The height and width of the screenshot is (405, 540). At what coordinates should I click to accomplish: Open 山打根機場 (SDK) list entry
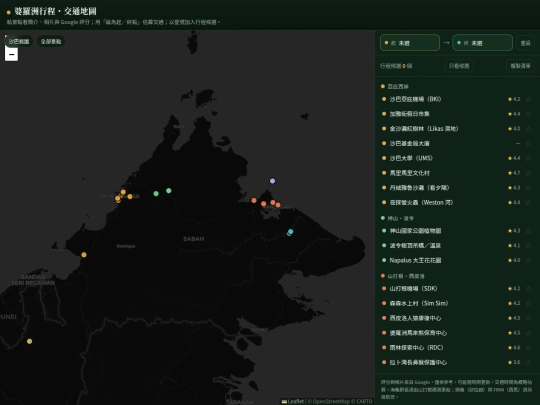click(x=456, y=289)
